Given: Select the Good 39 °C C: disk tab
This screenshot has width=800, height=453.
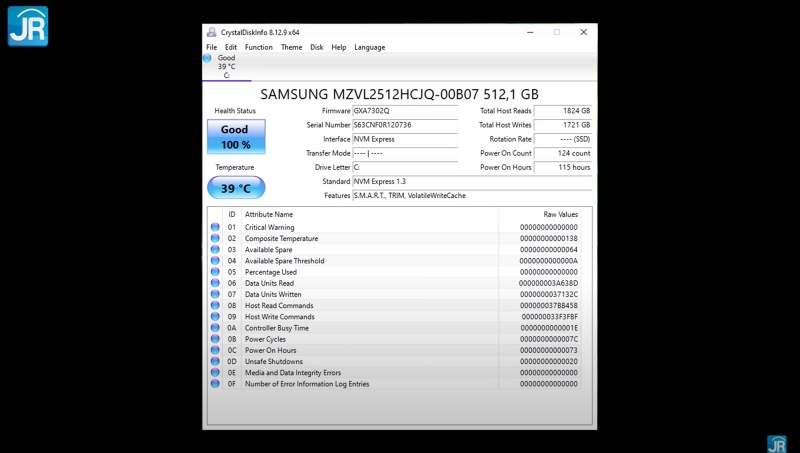Looking at the screenshot, I should (227, 66).
